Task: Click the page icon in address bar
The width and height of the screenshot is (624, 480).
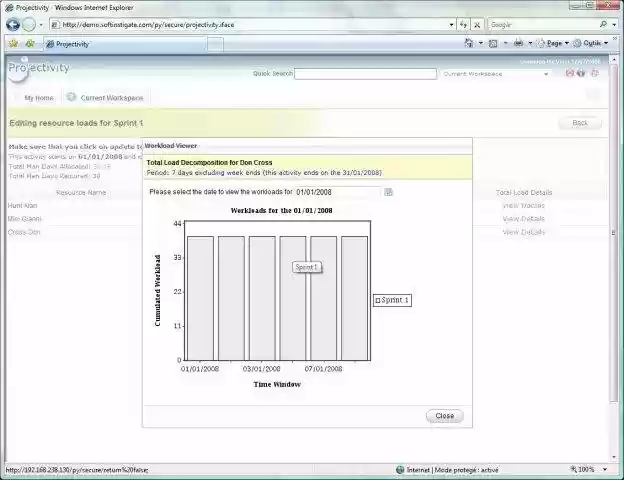Action: (56, 25)
